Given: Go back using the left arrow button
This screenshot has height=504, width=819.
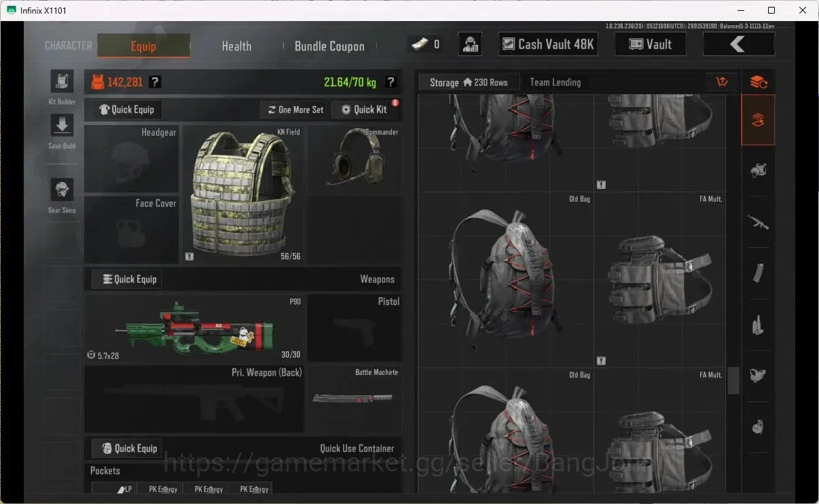Looking at the screenshot, I should point(738,44).
